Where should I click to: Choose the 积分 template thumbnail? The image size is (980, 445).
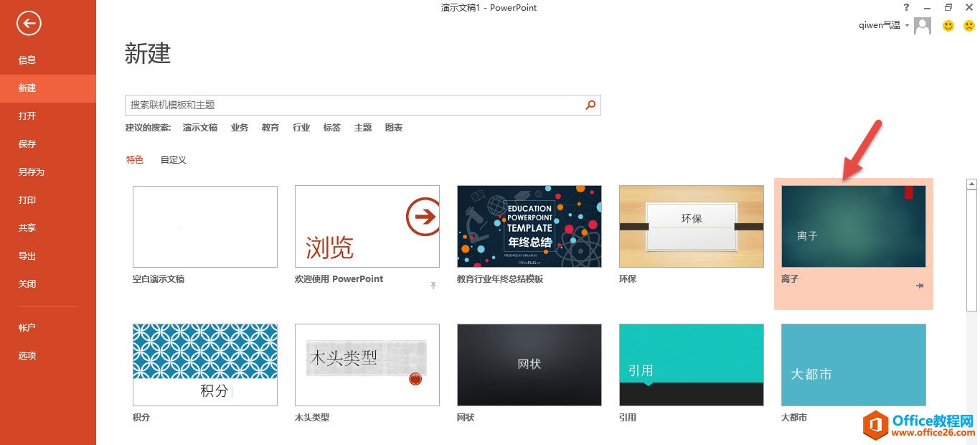[x=205, y=365]
